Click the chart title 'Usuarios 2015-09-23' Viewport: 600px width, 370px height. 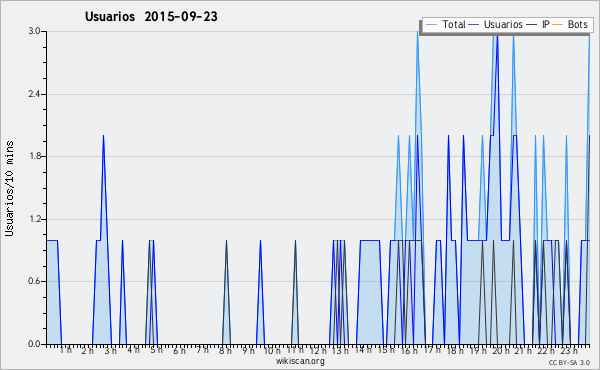[151, 17]
